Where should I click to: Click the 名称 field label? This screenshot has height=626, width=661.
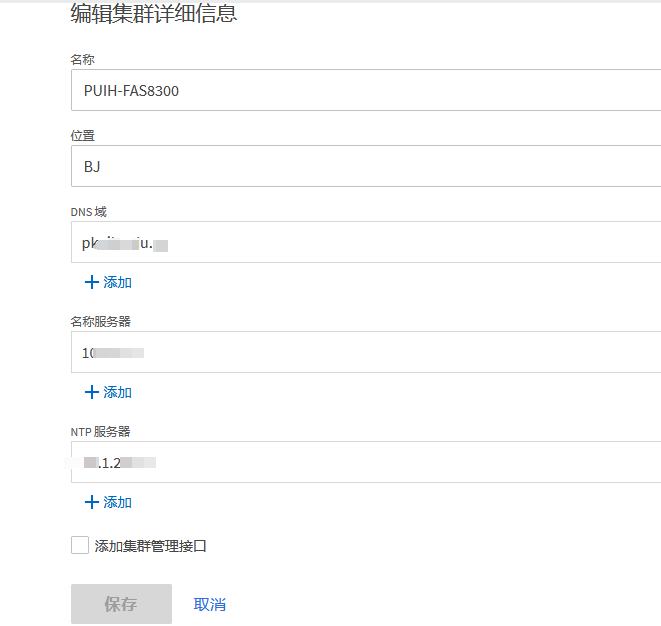click(x=83, y=59)
